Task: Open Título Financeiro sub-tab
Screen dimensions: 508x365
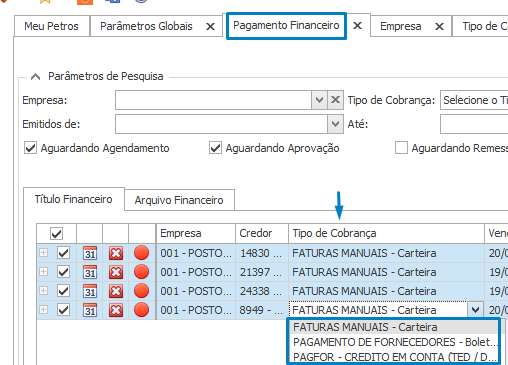Action: coord(74,199)
